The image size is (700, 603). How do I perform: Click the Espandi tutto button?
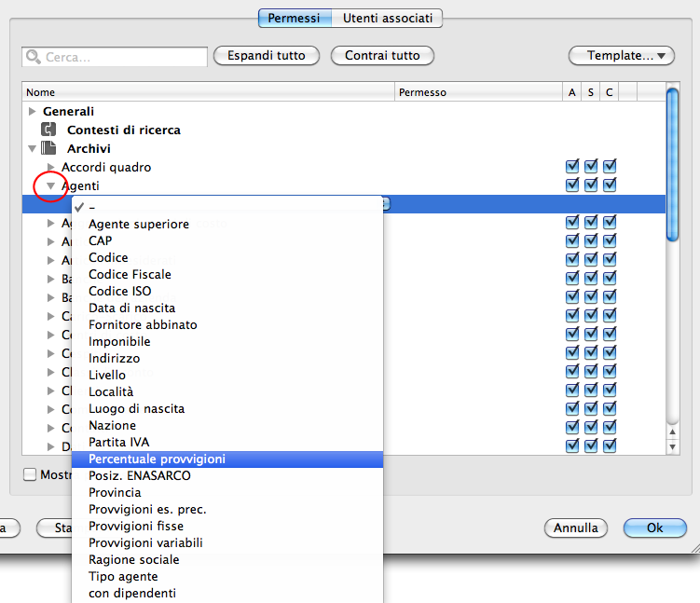(x=266, y=56)
